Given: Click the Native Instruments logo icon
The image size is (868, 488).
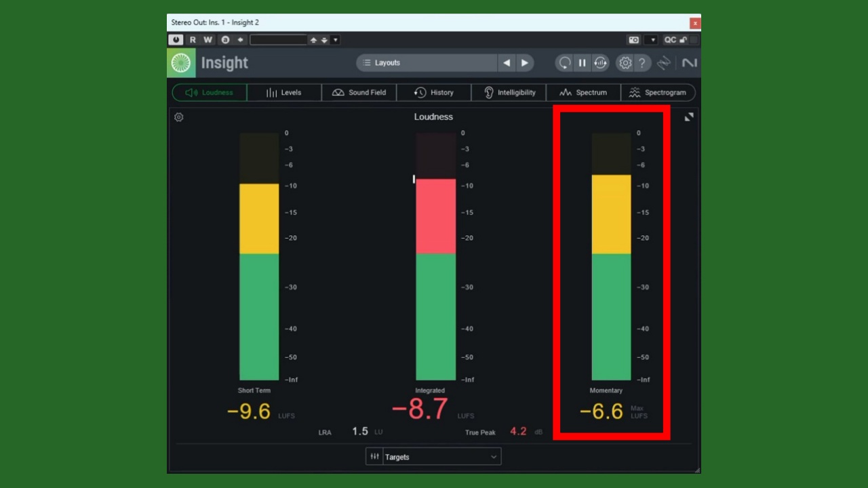Looking at the screenshot, I should (689, 63).
